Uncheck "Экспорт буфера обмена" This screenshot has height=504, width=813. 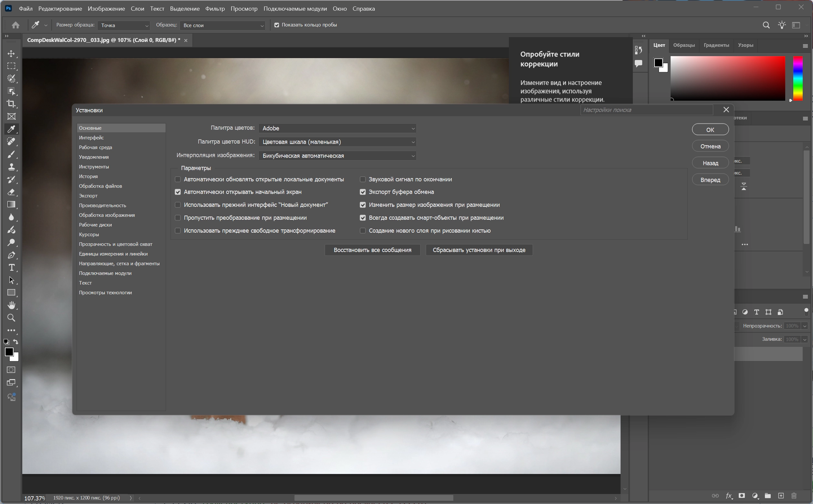(x=363, y=192)
